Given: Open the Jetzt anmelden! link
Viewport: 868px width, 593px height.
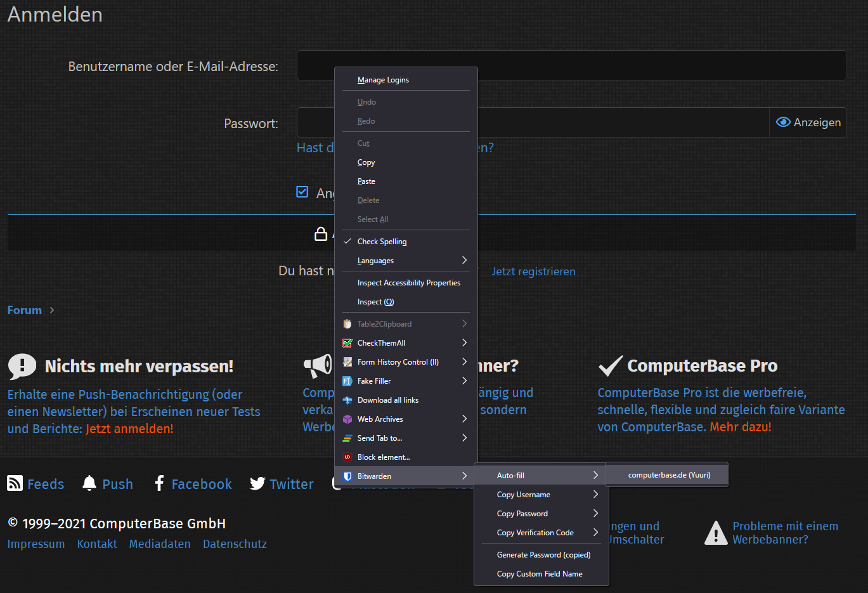Looking at the screenshot, I should [129, 429].
